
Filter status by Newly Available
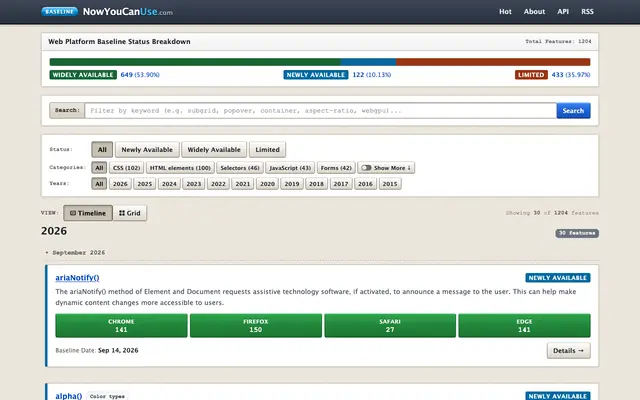coord(147,149)
